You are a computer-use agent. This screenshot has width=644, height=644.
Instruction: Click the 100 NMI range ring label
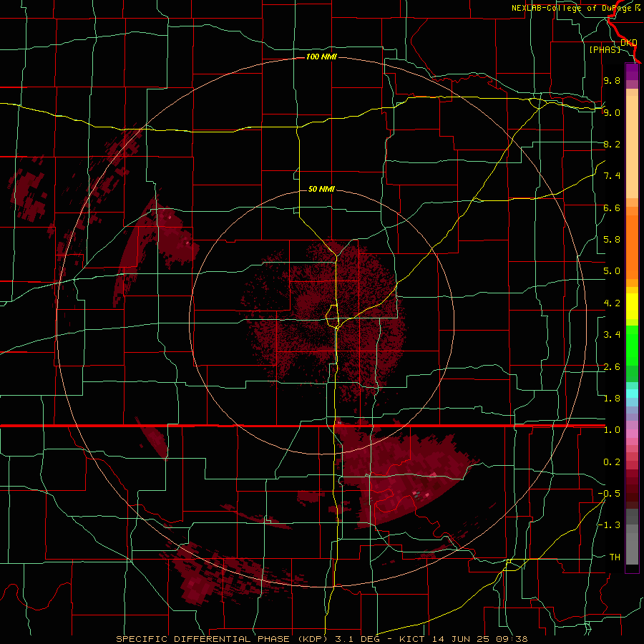click(321, 57)
